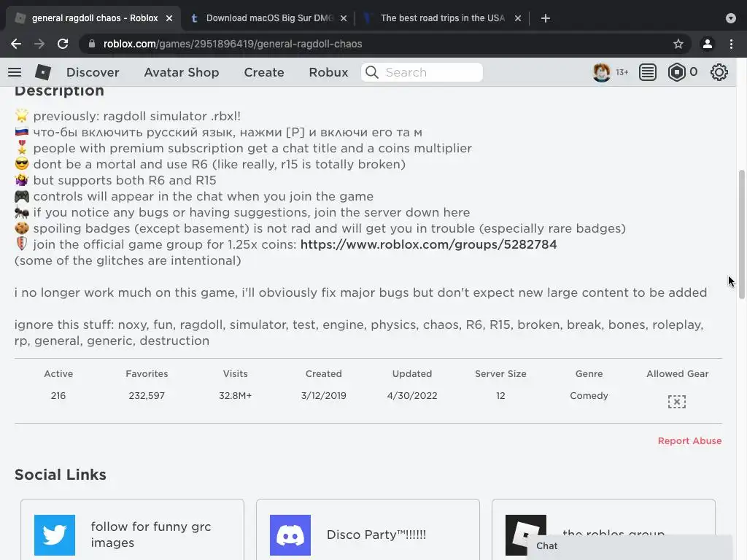
Task: Click the Server Size value 12
Action: [500, 396]
